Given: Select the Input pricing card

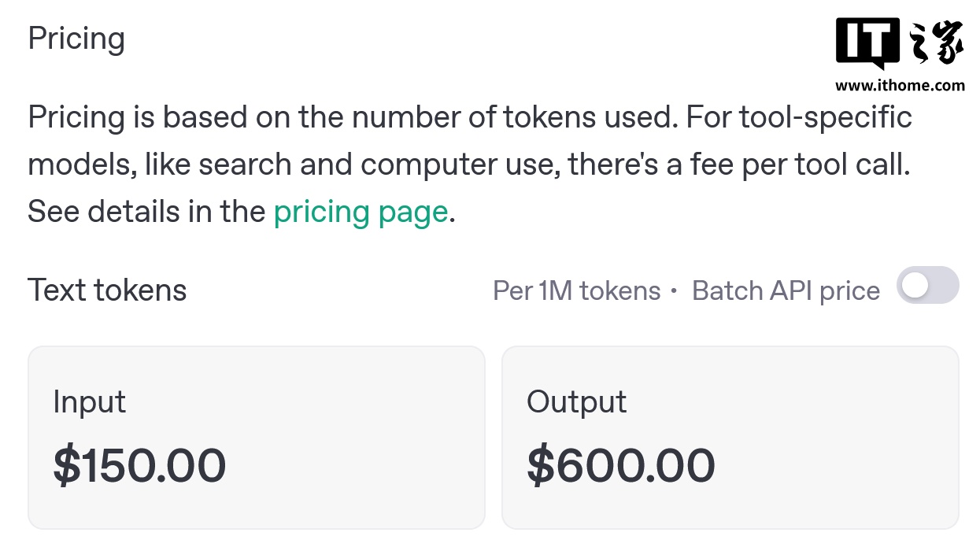Looking at the screenshot, I should coord(256,437).
